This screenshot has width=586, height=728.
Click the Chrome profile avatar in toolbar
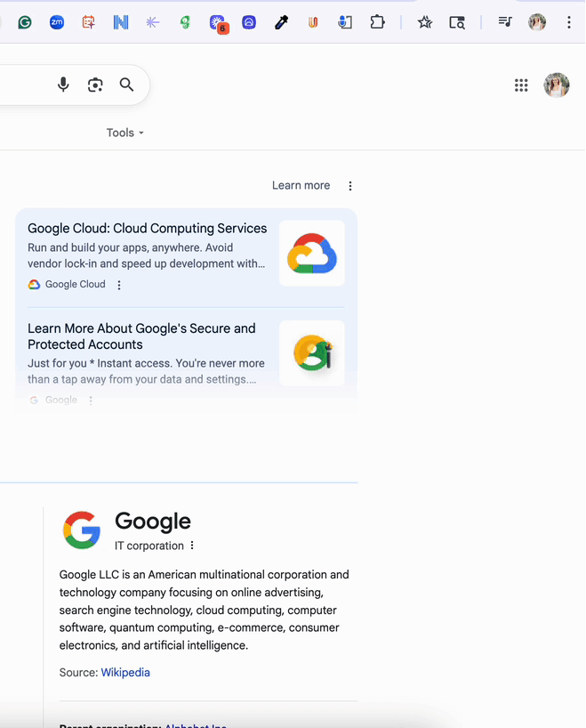pyautogui.click(x=537, y=22)
